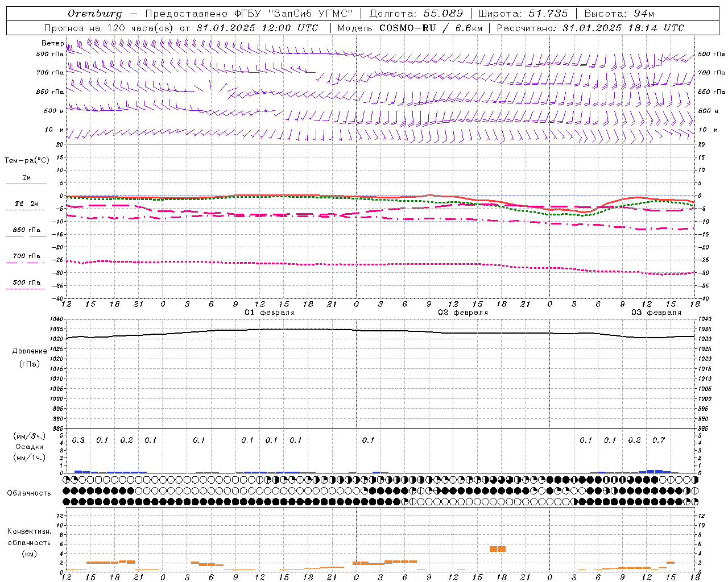Image resolution: width=728 pixels, height=582 pixels.
Task: Click the "Широта: 51.735" header value
Action: tap(523, 14)
